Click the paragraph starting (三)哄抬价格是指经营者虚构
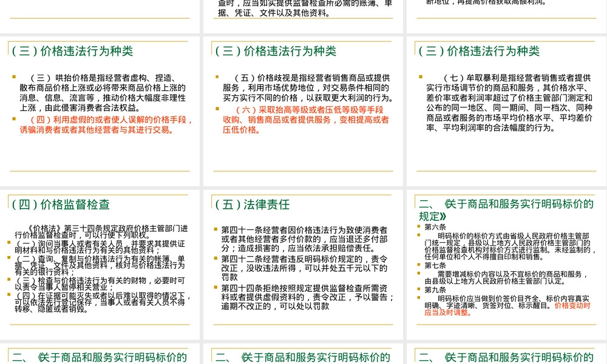The height and width of the screenshot is (364, 607). tap(103, 93)
